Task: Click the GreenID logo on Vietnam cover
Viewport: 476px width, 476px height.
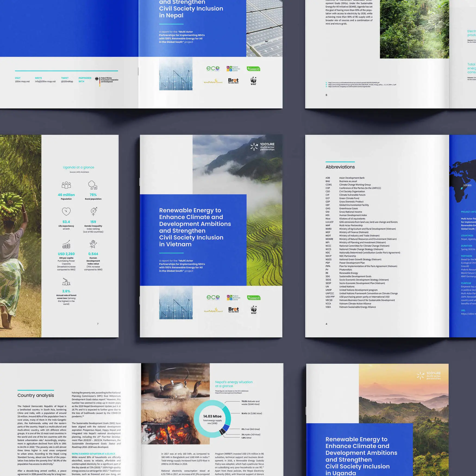Action: (x=254, y=298)
